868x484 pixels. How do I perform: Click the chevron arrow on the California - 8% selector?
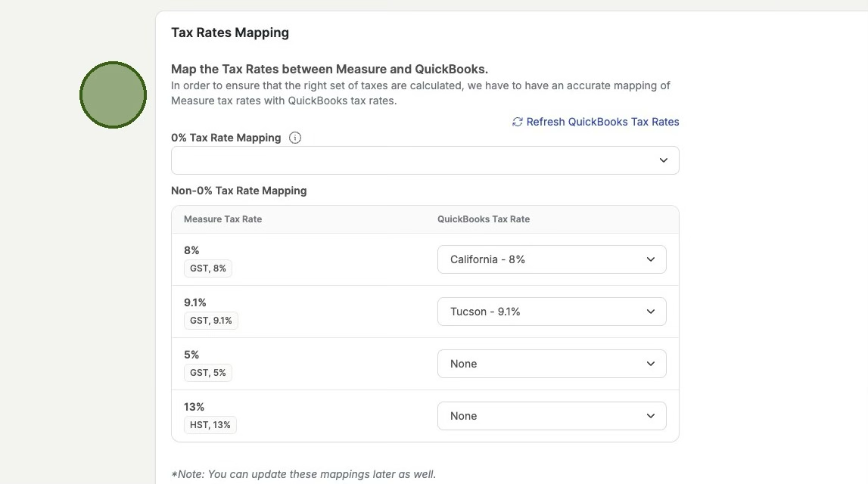click(x=650, y=259)
